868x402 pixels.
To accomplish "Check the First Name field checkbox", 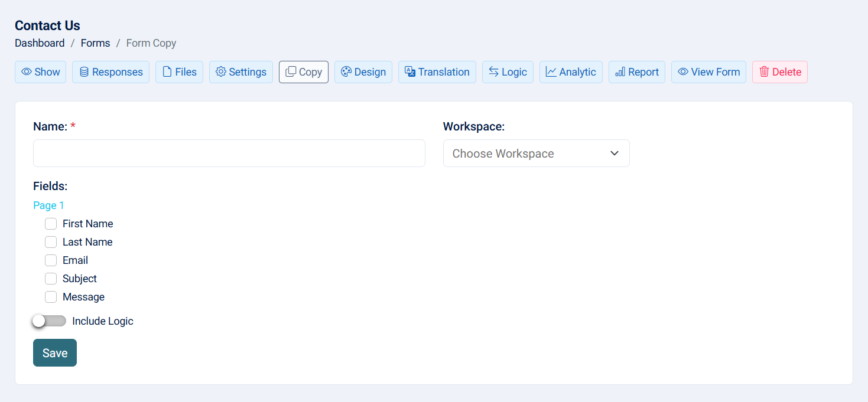I will [x=51, y=224].
